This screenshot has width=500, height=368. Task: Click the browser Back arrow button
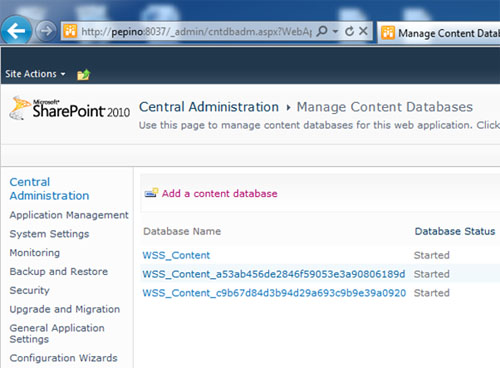(x=16, y=31)
